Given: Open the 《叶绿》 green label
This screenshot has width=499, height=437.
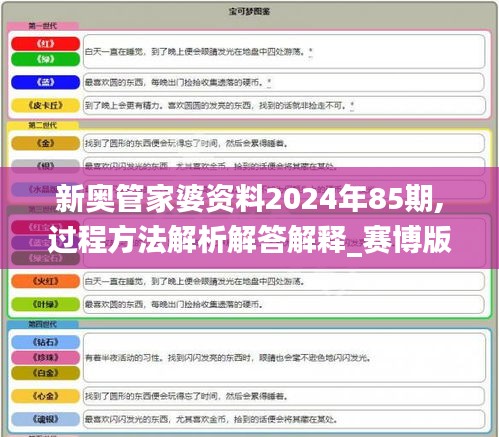Looking at the screenshot, I should pyautogui.click(x=46, y=304).
